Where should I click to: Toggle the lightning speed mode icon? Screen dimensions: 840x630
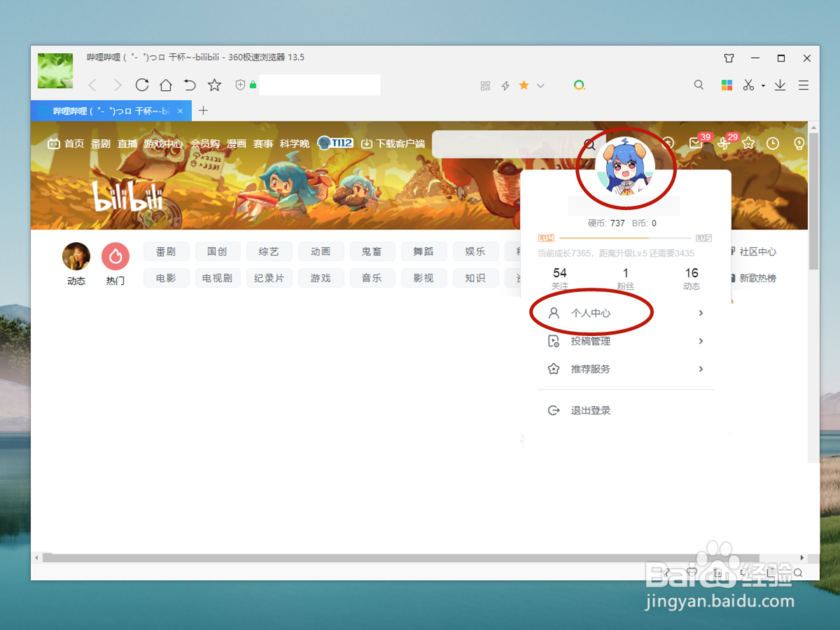point(505,85)
